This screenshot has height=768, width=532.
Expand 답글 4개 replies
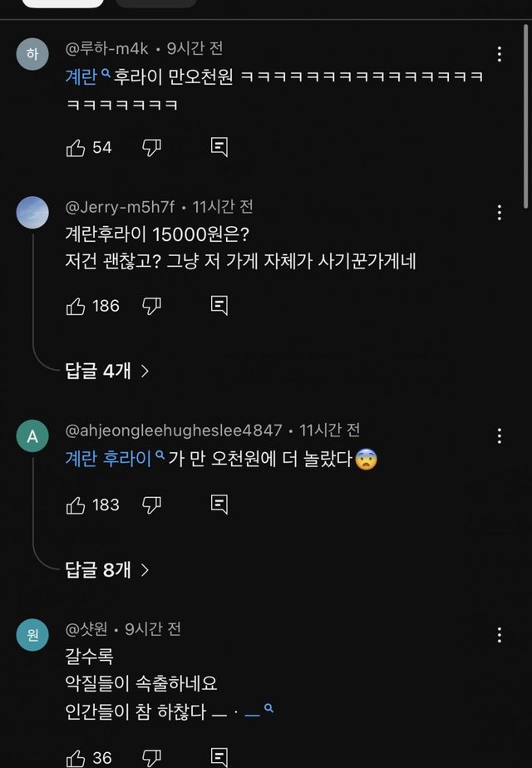coord(106,372)
